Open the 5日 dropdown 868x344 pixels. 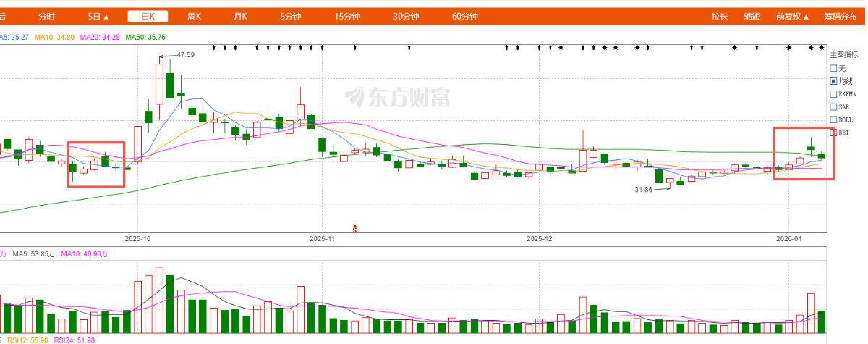click(x=98, y=16)
